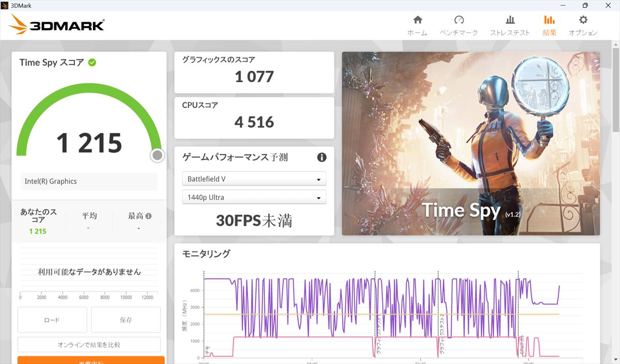The width and height of the screenshot is (620, 364).
Task: Open the オプション settings tab
Action: point(583,25)
